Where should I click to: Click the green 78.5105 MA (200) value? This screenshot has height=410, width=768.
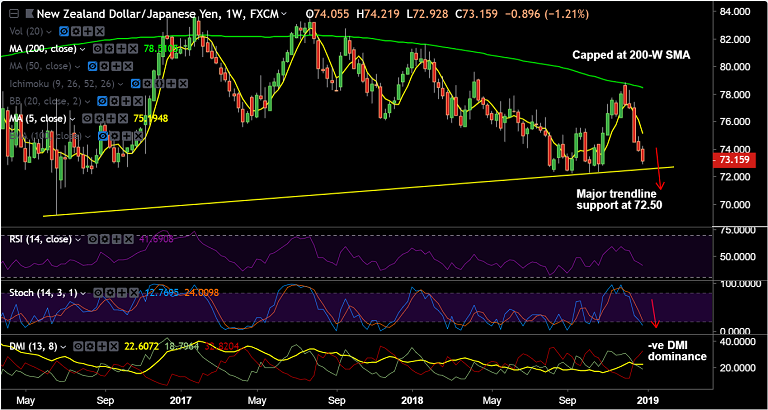point(161,49)
